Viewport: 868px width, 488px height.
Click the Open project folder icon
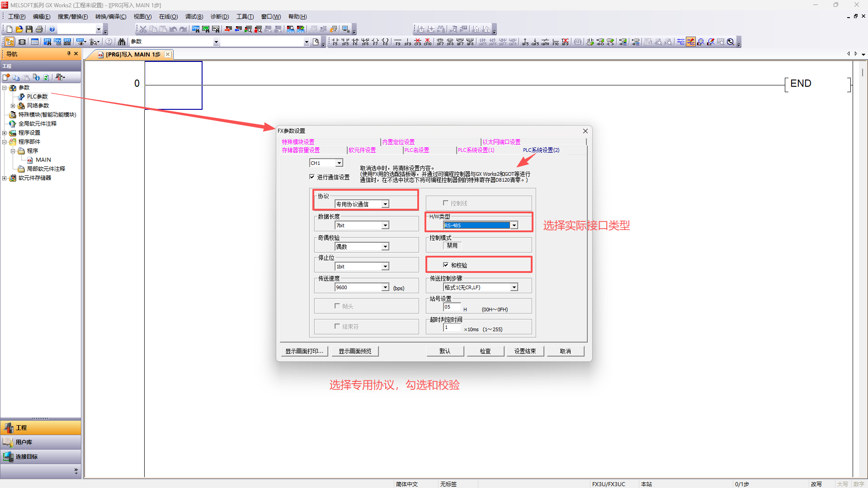click(x=19, y=29)
